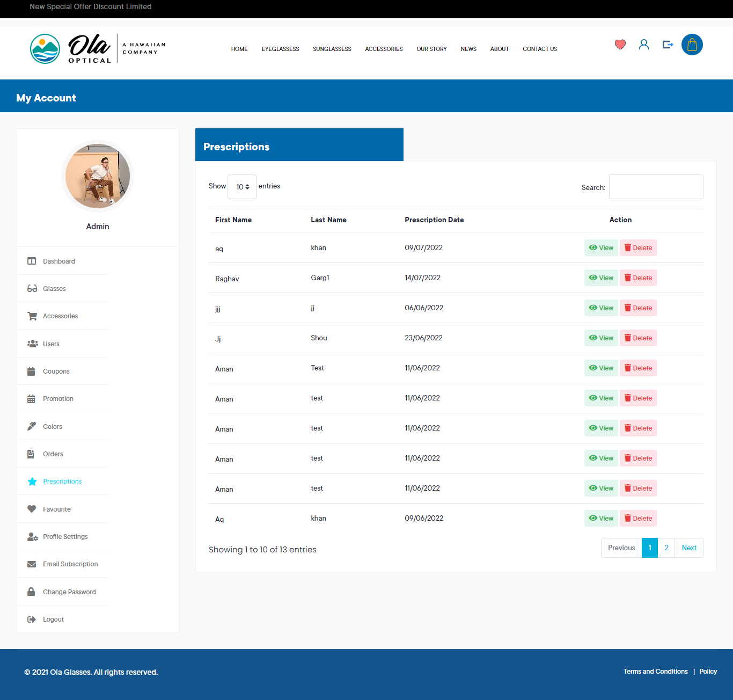
Task: Open the Terms and Conditions link
Action: tap(655, 672)
